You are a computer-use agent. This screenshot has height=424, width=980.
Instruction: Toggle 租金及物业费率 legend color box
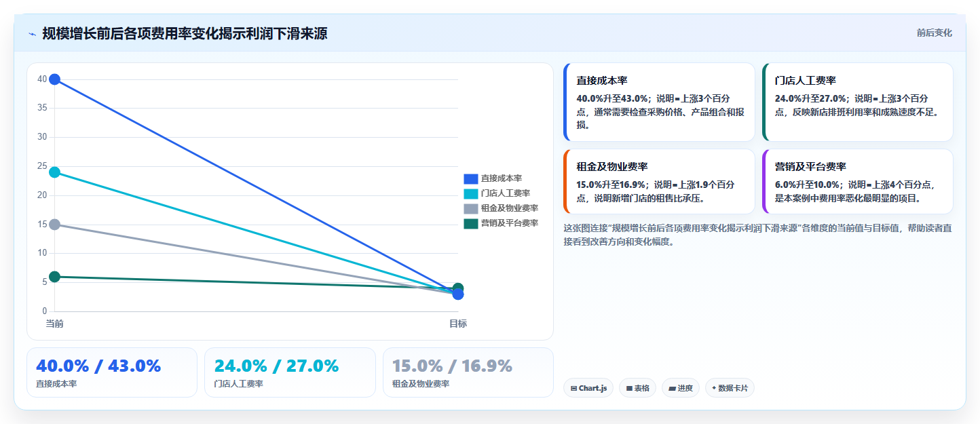pos(471,208)
